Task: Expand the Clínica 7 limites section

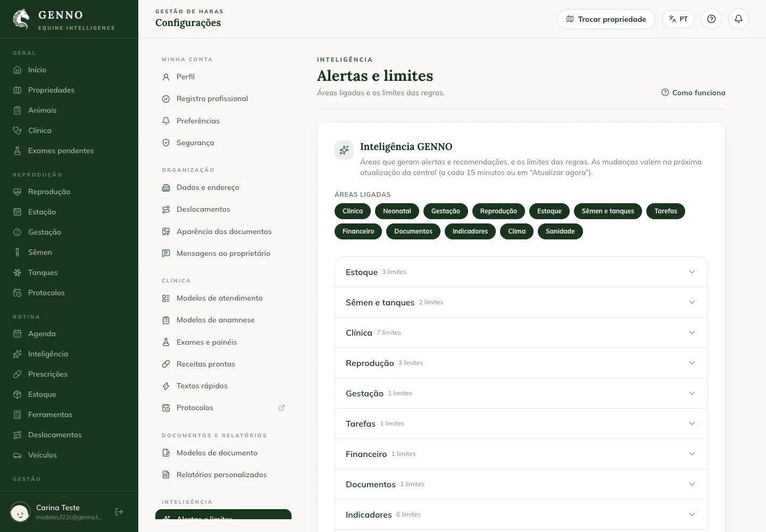Action: pyautogui.click(x=521, y=332)
